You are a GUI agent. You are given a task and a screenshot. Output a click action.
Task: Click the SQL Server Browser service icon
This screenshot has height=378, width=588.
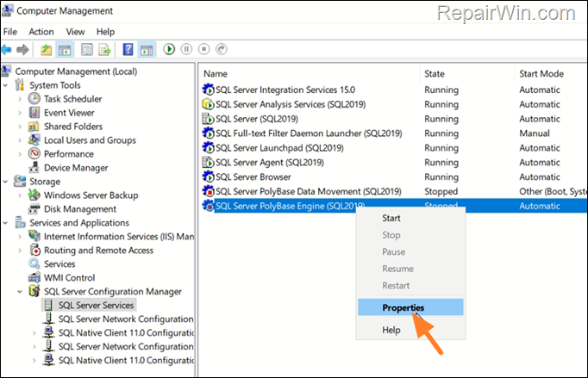click(x=208, y=177)
